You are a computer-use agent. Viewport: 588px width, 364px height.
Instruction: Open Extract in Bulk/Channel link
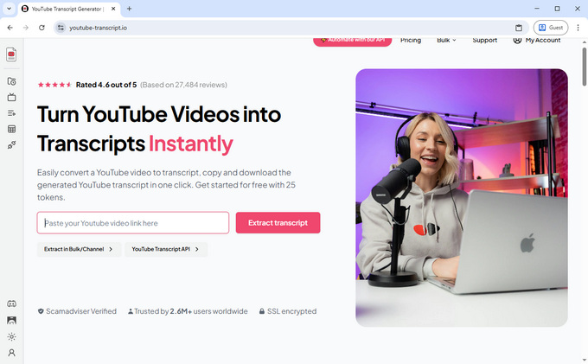click(x=79, y=249)
